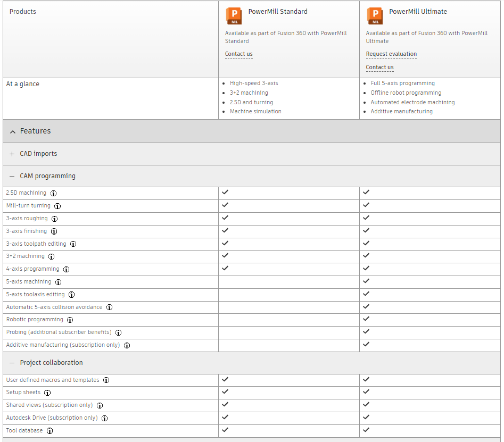Show info for 3-axis roughing
This screenshot has height=442, width=504.
coord(55,219)
